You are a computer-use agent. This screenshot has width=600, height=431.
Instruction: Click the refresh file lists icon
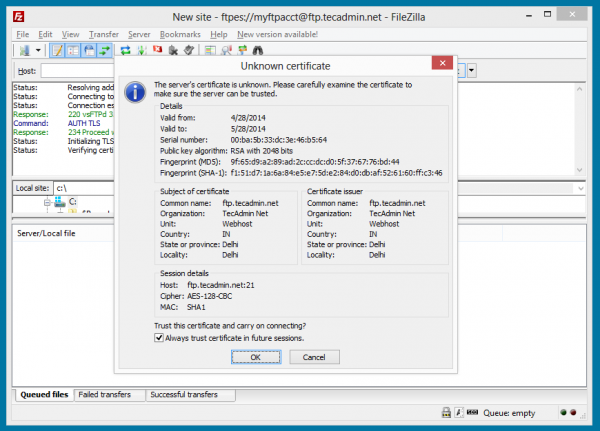pos(126,49)
